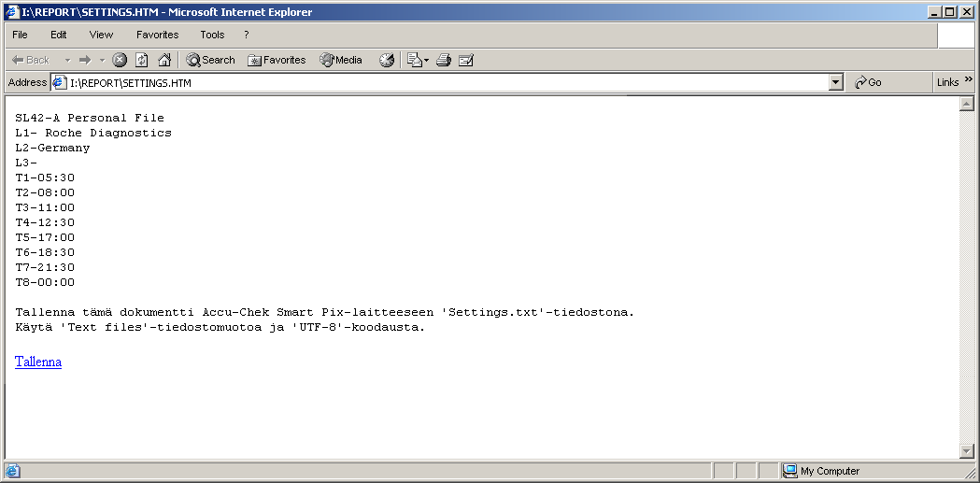Click the Forward navigation arrow
The image size is (980, 483).
click(x=85, y=60)
